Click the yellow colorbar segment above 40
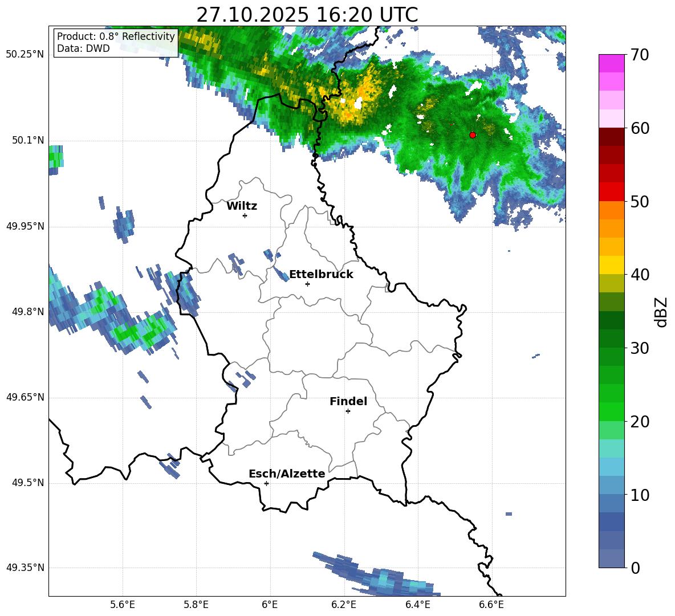This screenshot has height=616, width=675. point(611,265)
